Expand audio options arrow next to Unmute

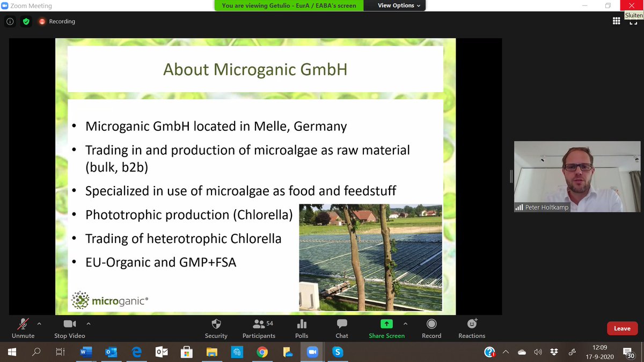[39, 324]
